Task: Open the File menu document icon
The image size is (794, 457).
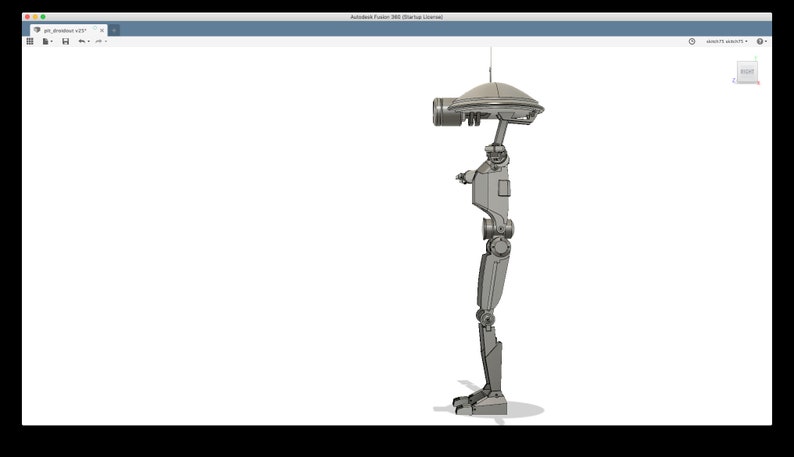Action: pos(46,42)
